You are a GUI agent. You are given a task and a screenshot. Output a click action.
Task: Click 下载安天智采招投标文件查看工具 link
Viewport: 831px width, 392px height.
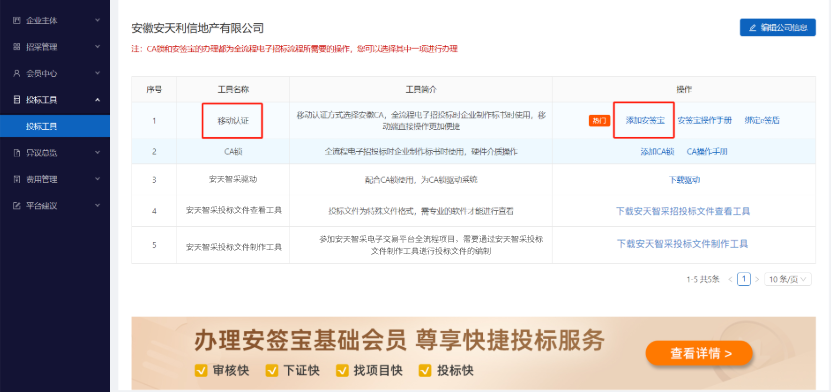coord(683,211)
